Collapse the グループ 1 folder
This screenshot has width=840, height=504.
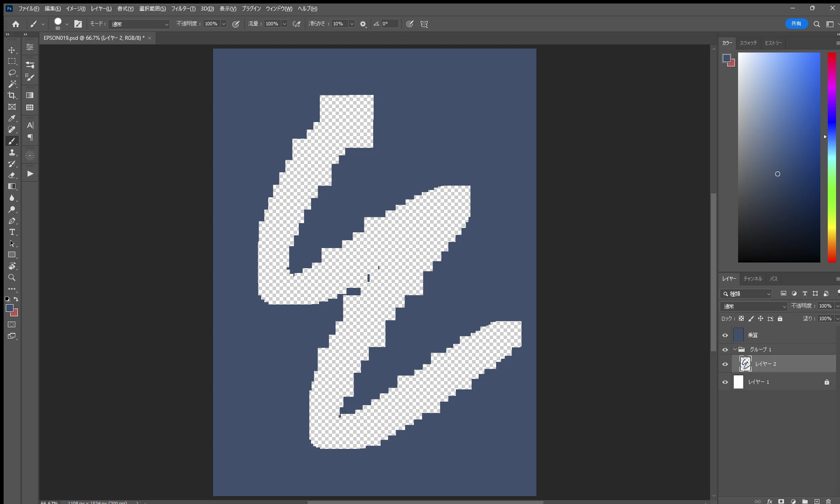point(735,349)
